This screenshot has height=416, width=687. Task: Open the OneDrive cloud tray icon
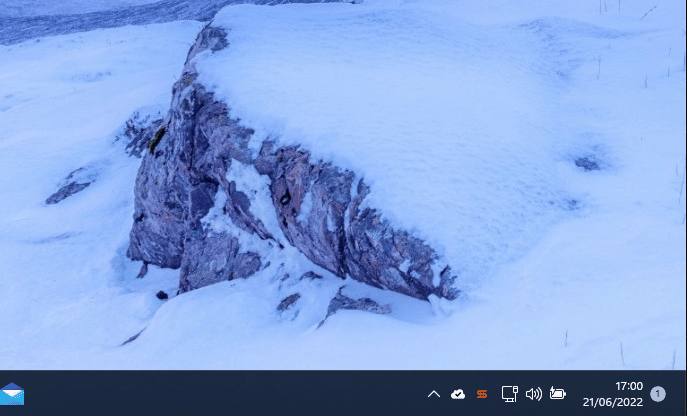[458, 394]
